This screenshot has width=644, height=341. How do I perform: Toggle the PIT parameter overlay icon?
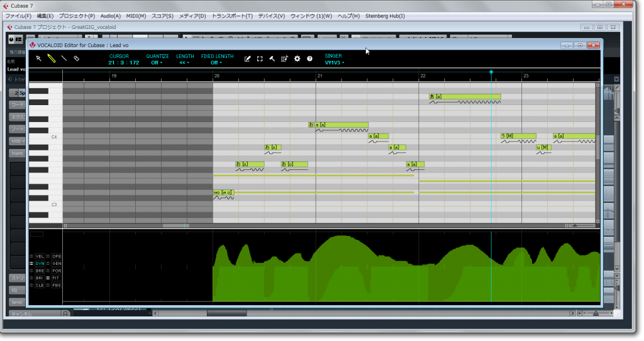point(48,277)
